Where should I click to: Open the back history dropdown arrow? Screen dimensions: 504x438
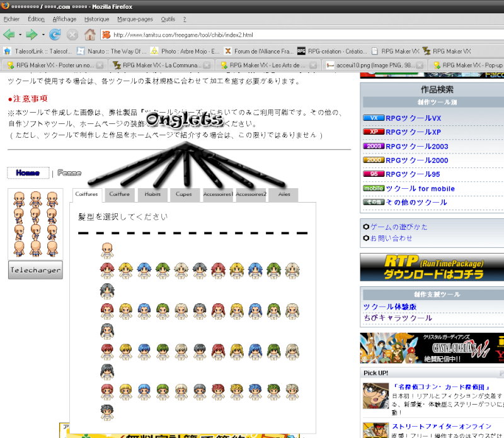click(x=20, y=35)
